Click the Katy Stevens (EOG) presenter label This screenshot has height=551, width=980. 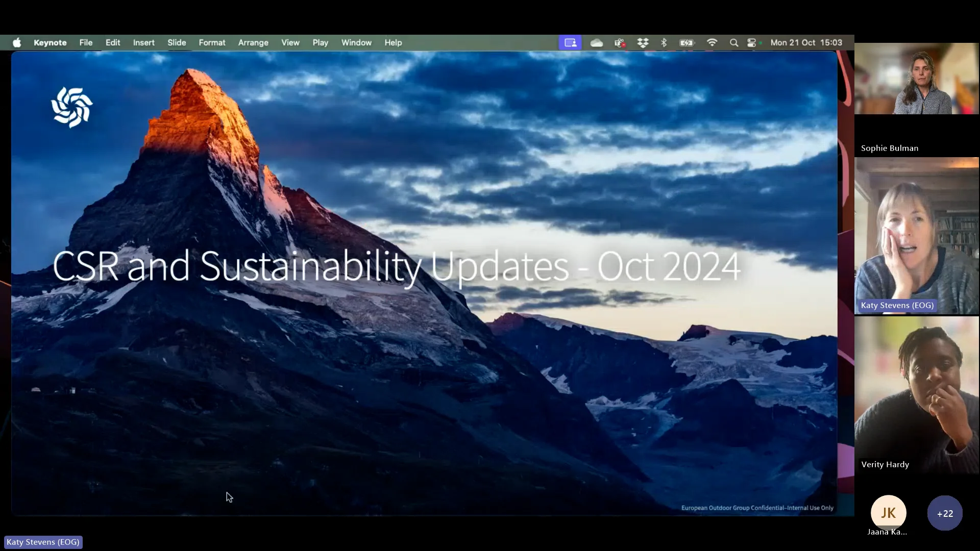click(43, 542)
